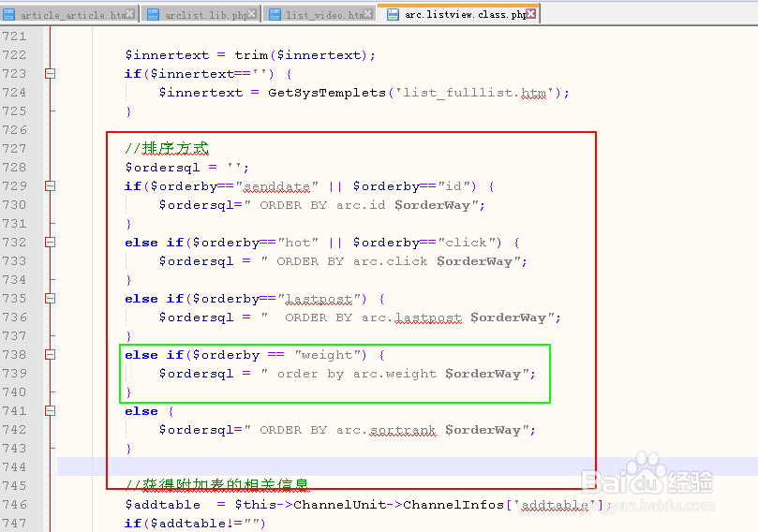The width and height of the screenshot is (758, 532).
Task: Click save icon on list_video.htm tab
Action: pos(275,14)
